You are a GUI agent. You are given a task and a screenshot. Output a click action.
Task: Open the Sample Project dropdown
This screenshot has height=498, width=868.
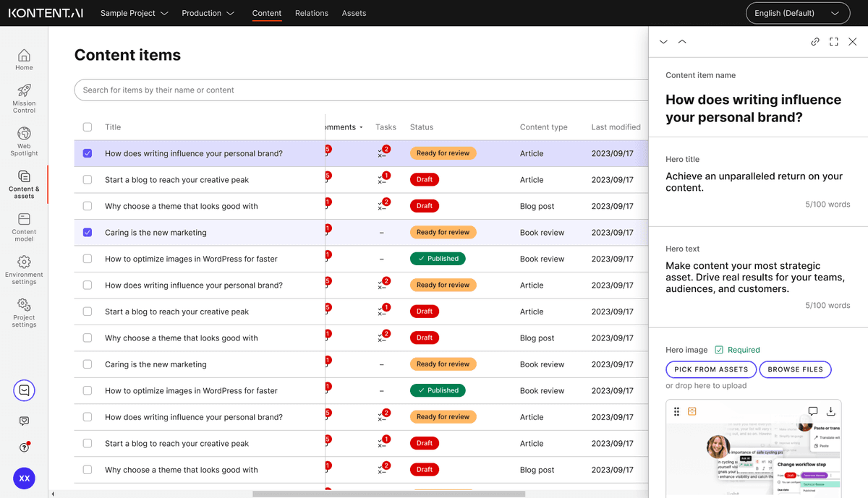coord(133,13)
